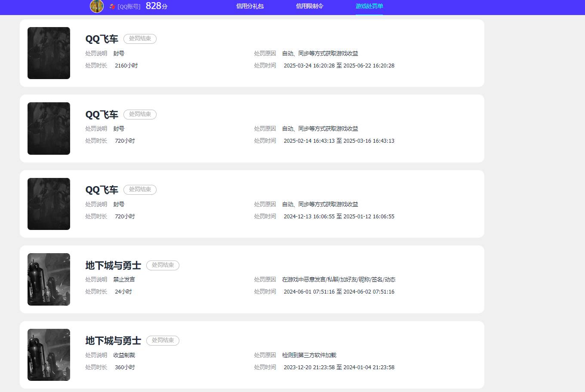Viewport: 585px width, 392px height.
Task: Click the second QQ飞车 game thumbnail
Action: pos(49,128)
